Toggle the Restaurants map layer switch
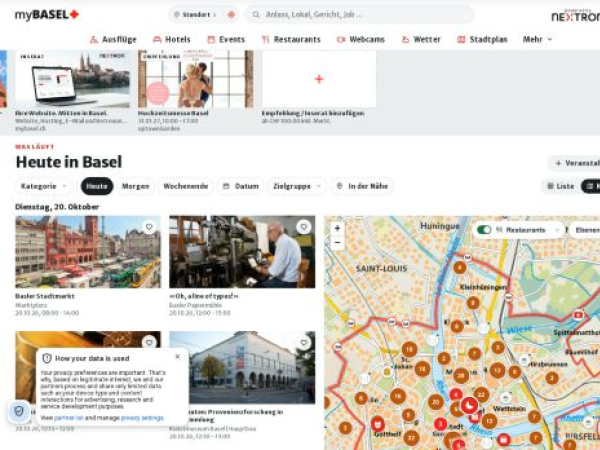Image resolution: width=600 pixels, height=450 pixels. coord(484,230)
